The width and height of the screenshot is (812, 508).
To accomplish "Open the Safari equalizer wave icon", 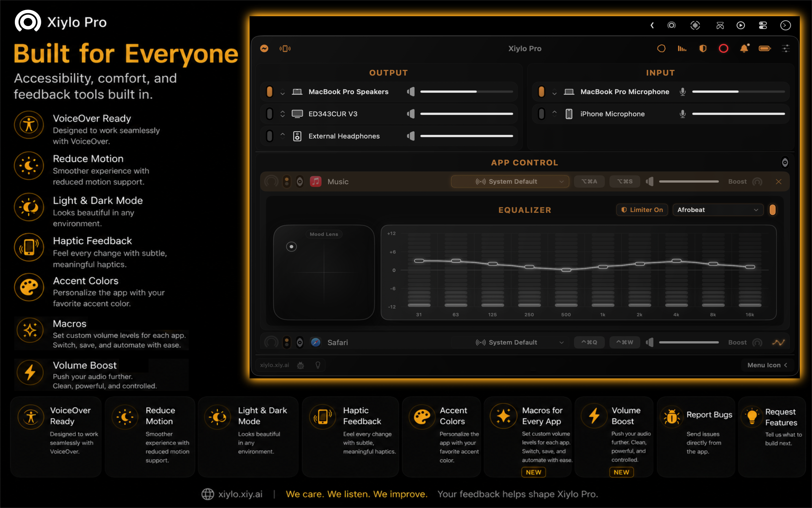I will coord(778,342).
